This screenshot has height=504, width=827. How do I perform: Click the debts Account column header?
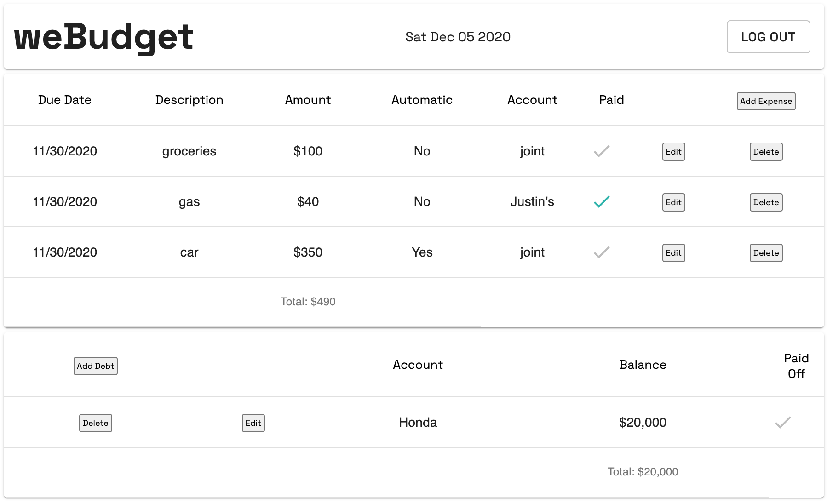[418, 365]
